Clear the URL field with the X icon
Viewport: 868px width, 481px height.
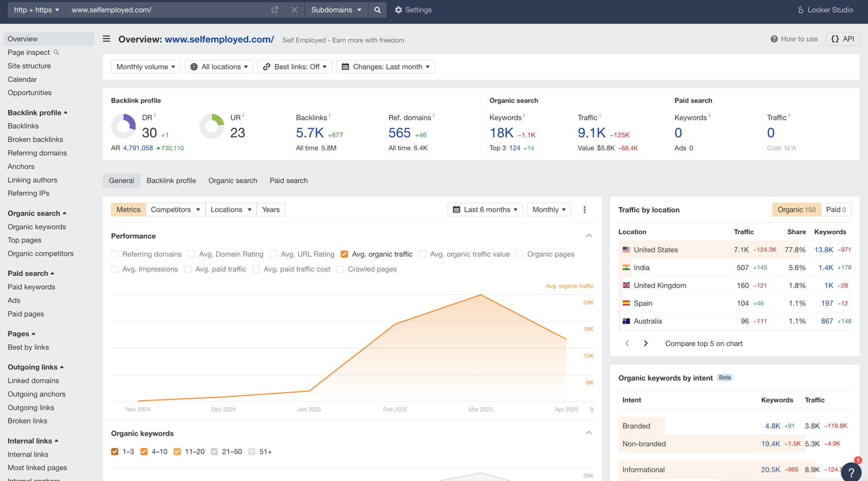(294, 10)
